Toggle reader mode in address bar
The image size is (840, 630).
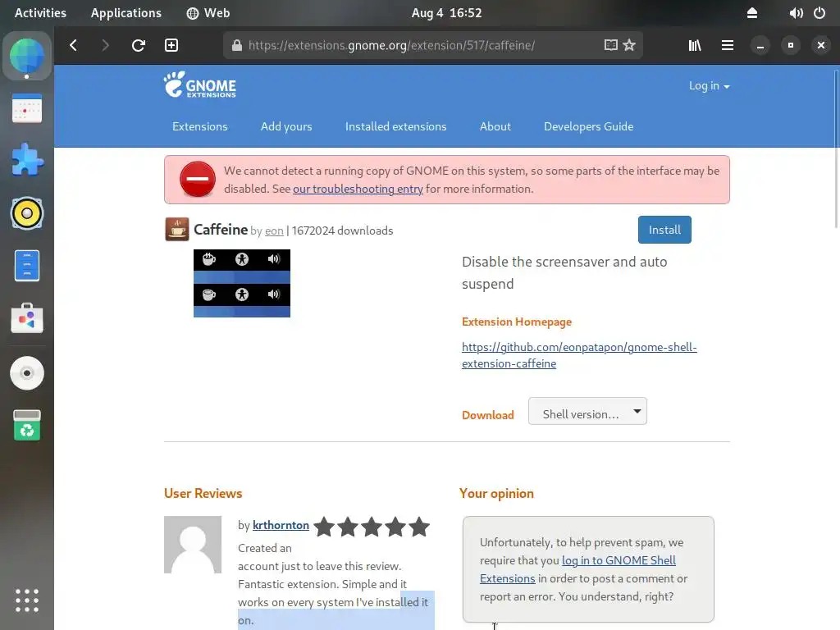[610, 46]
